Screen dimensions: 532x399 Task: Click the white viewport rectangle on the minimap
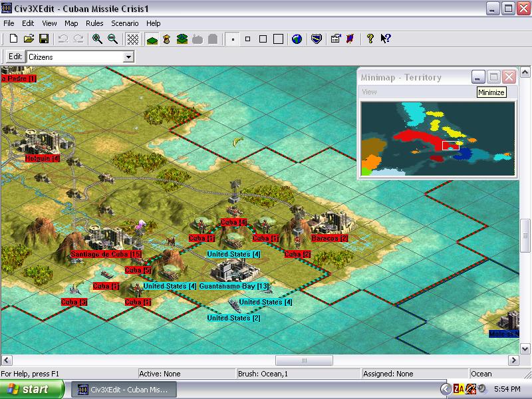point(451,146)
